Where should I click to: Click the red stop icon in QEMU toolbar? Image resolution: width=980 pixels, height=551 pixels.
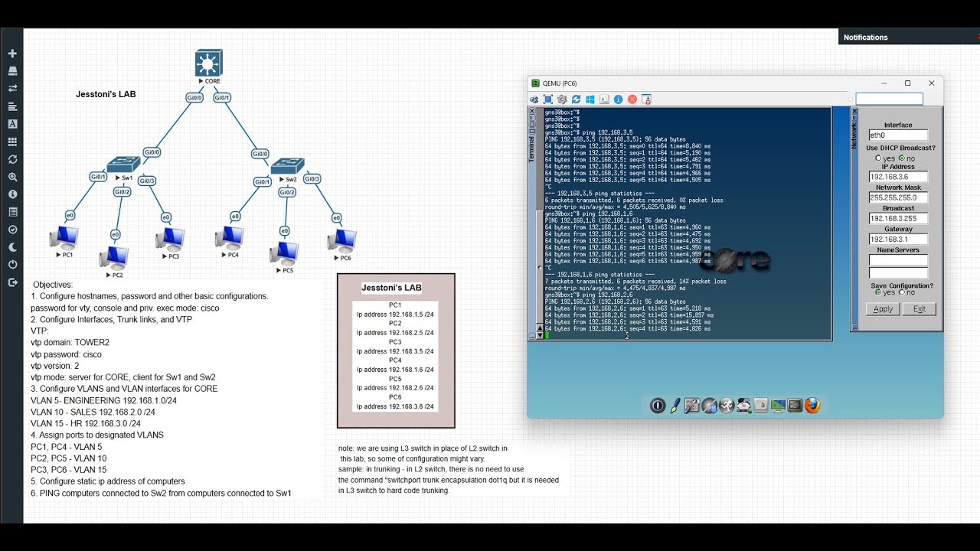pyautogui.click(x=632, y=99)
